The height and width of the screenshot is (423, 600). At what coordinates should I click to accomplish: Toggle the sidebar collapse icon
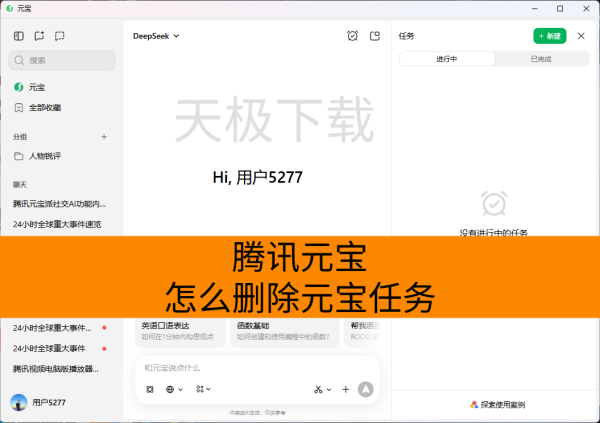click(x=19, y=36)
